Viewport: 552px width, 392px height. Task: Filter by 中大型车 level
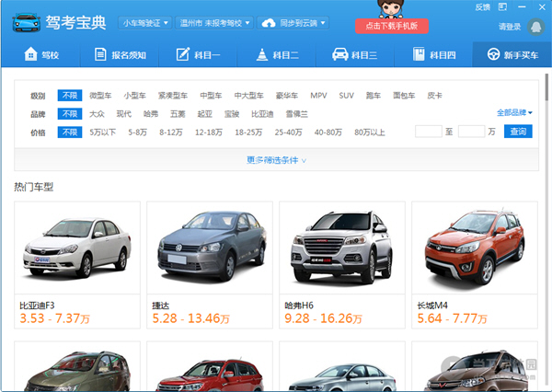pos(249,95)
